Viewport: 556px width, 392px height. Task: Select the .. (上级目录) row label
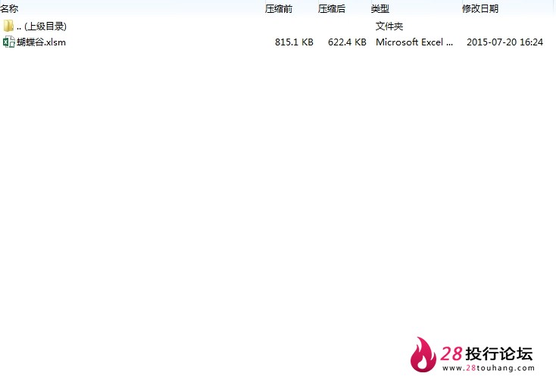click(42, 26)
